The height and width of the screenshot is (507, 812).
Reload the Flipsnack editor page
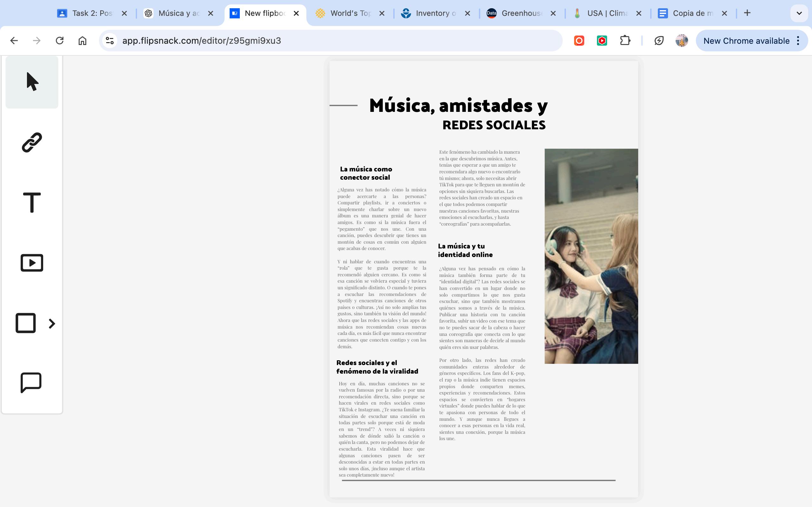60,41
